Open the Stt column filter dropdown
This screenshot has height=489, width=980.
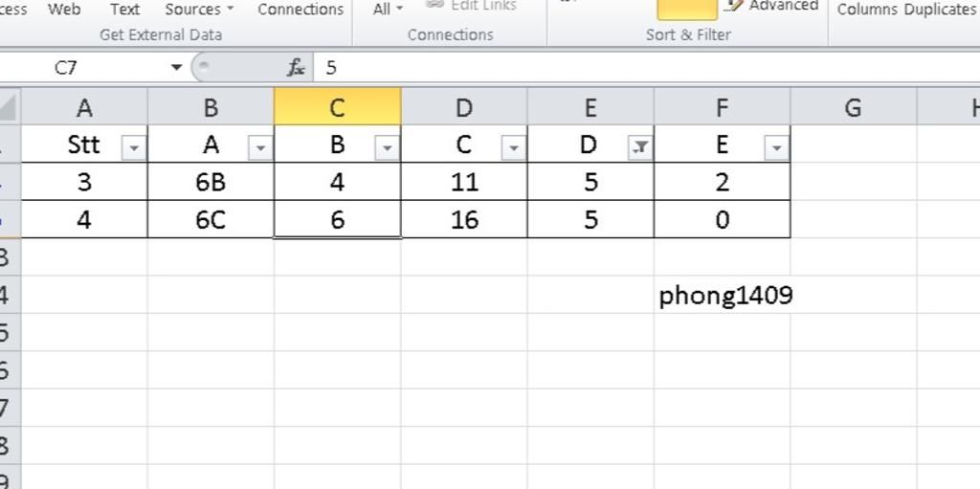click(x=134, y=148)
